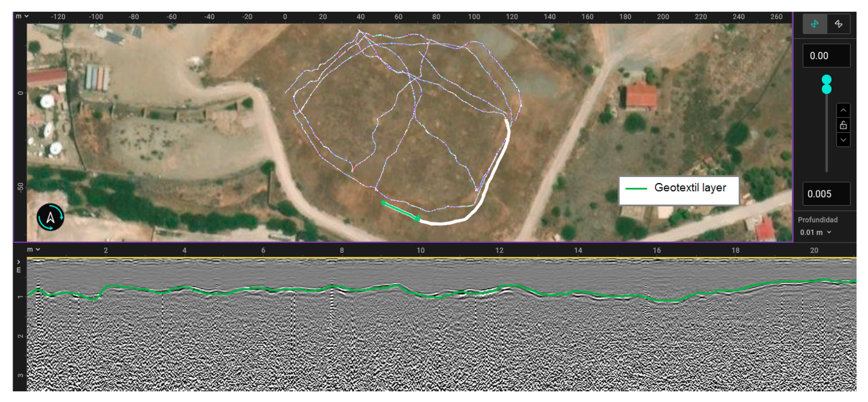
Task: Toggle the depth range lock icon
Action: pyautogui.click(x=843, y=125)
